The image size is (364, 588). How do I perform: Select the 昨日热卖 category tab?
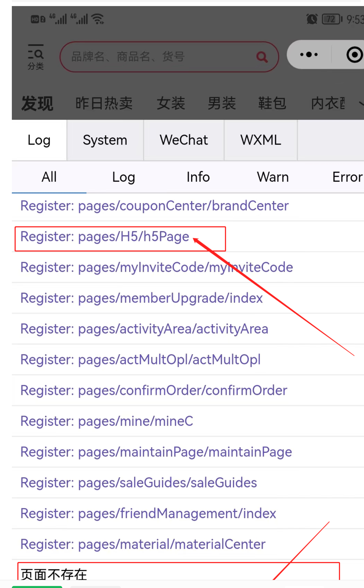(x=104, y=103)
